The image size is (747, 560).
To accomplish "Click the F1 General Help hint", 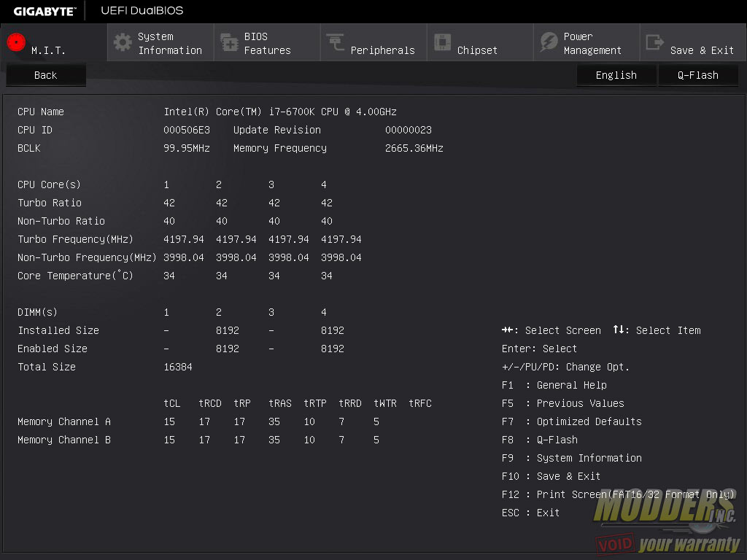I will pos(554,385).
